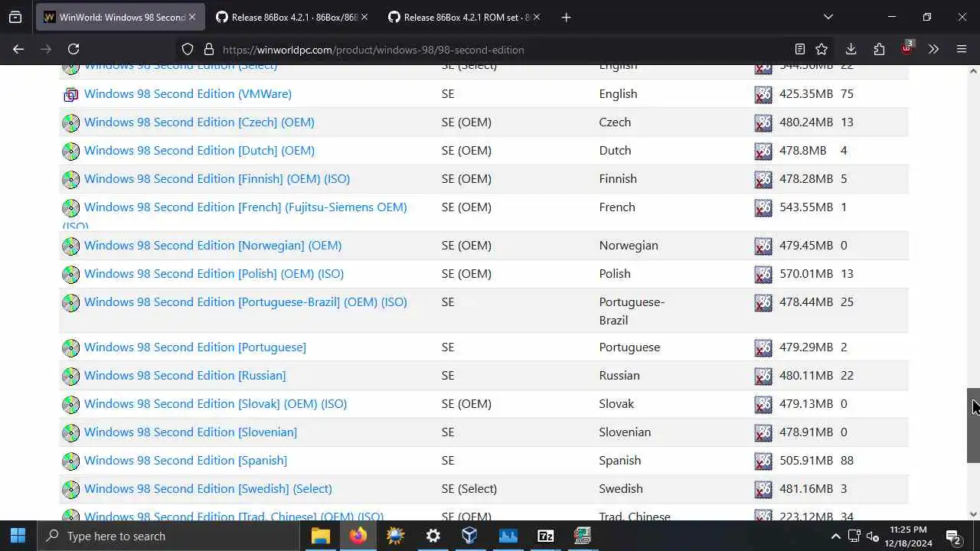Close the 86Box 4.2.1 ROM set tab

537,17
